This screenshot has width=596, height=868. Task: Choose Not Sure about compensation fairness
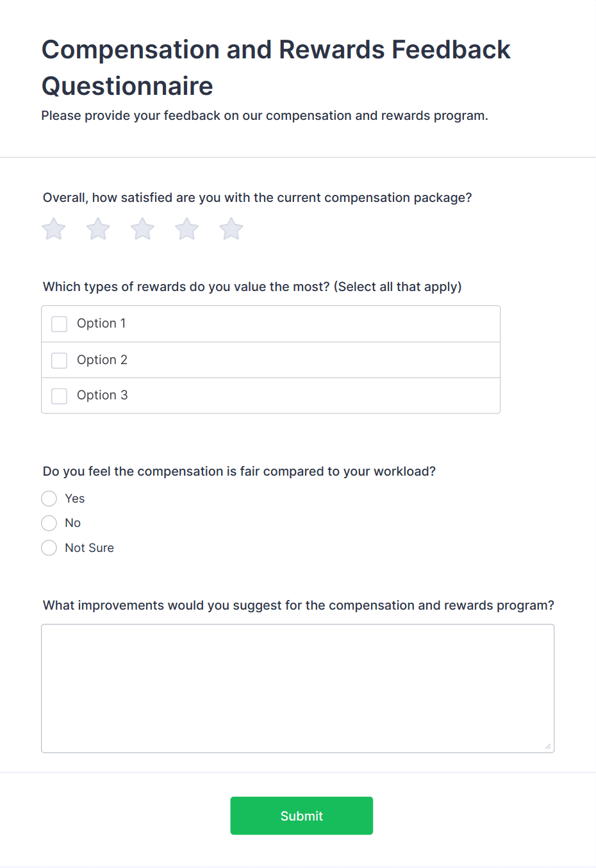(x=49, y=547)
